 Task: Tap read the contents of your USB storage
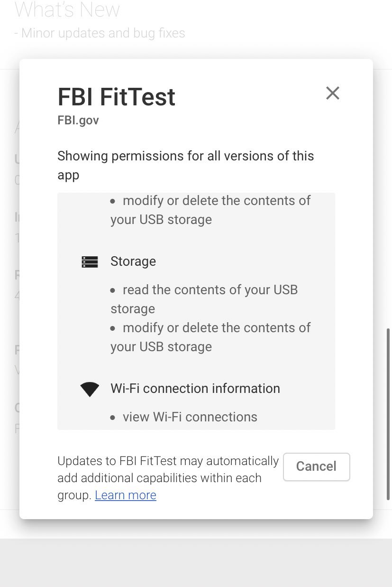click(x=204, y=299)
